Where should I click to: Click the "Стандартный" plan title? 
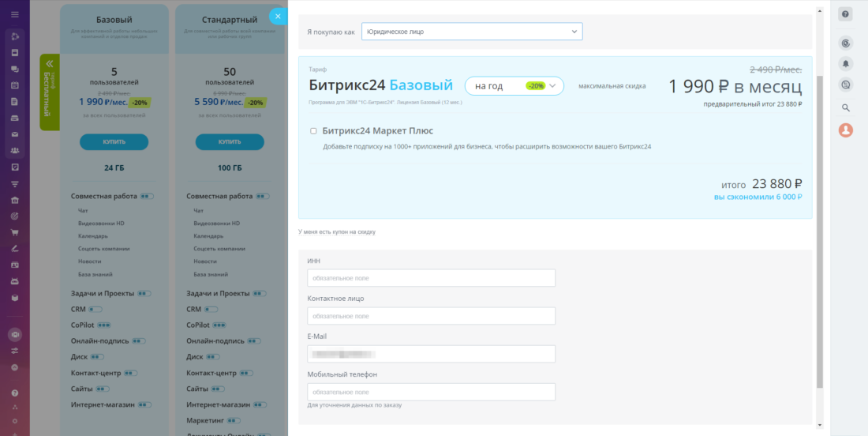[230, 21]
